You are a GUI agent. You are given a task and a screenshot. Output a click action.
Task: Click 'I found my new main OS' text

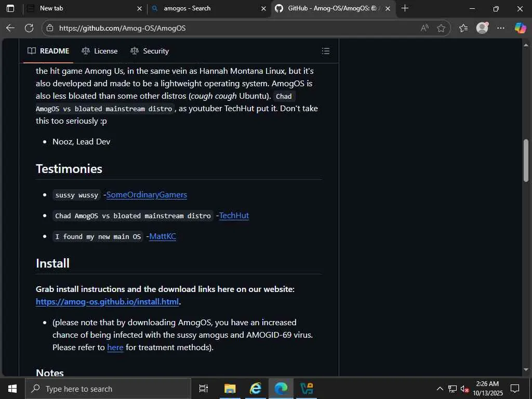tap(98, 236)
